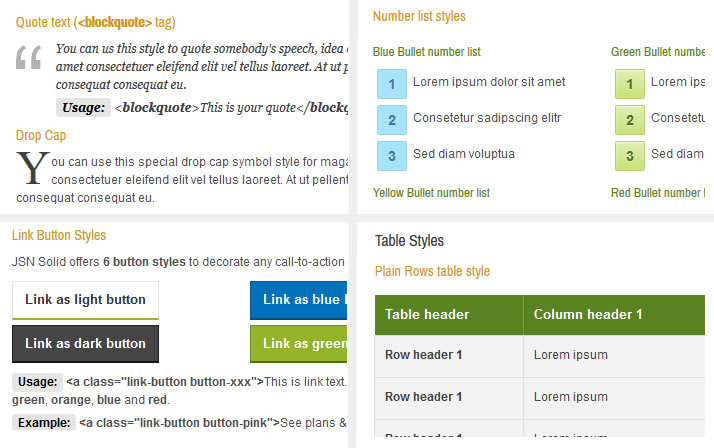This screenshot has height=448, width=714.
Task: Click the "Number list styles" heading
Action: pyautogui.click(x=419, y=16)
